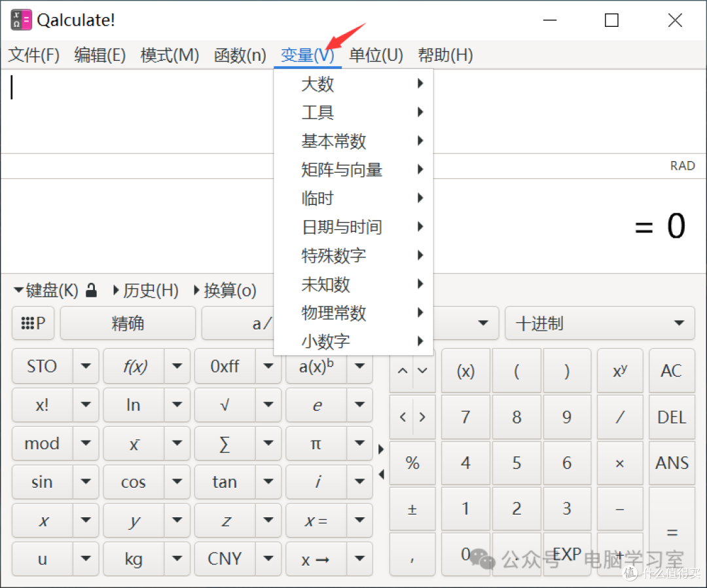Viewport: 707px width, 588px height.
Task: Toggle the 精确 exact mode button
Action: click(x=128, y=323)
